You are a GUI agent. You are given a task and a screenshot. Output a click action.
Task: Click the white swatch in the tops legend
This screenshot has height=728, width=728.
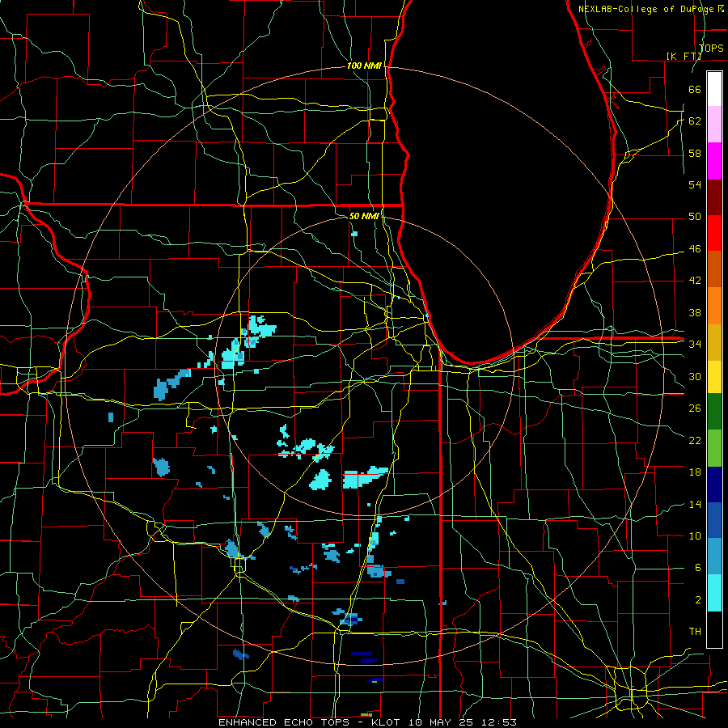[714, 89]
